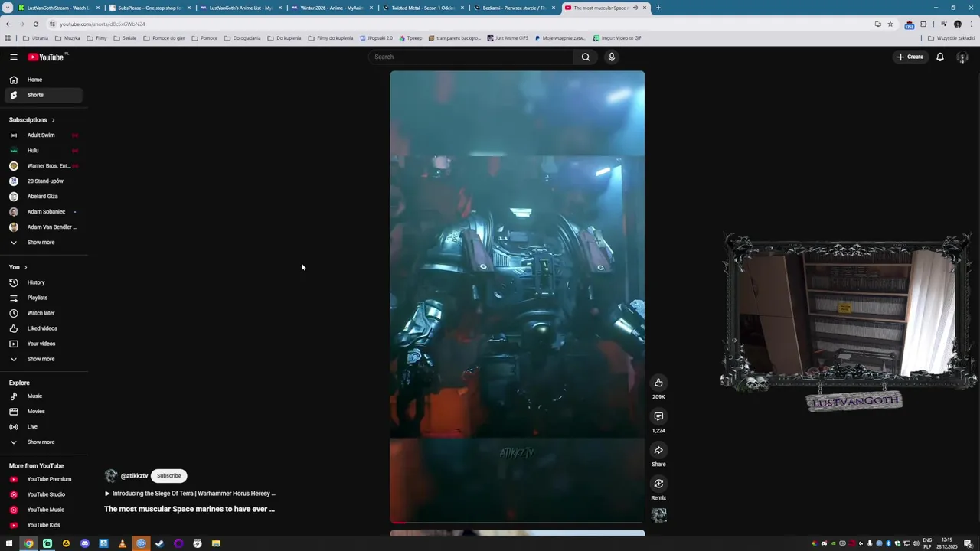
Task: Open the Seriale bookmarks folder
Action: tap(125, 38)
